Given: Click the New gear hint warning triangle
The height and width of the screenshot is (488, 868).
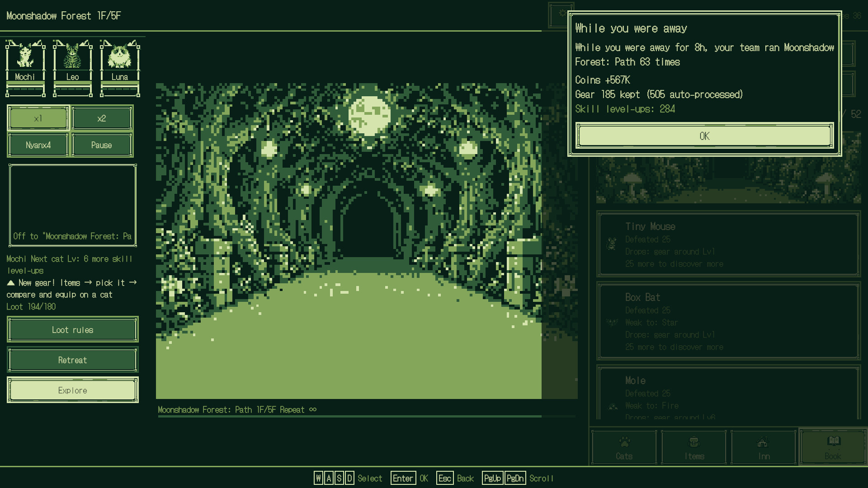Looking at the screenshot, I should point(11,283).
